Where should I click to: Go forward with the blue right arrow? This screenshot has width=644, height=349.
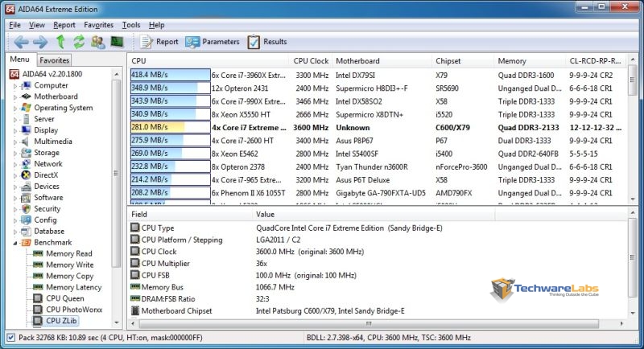coord(40,42)
